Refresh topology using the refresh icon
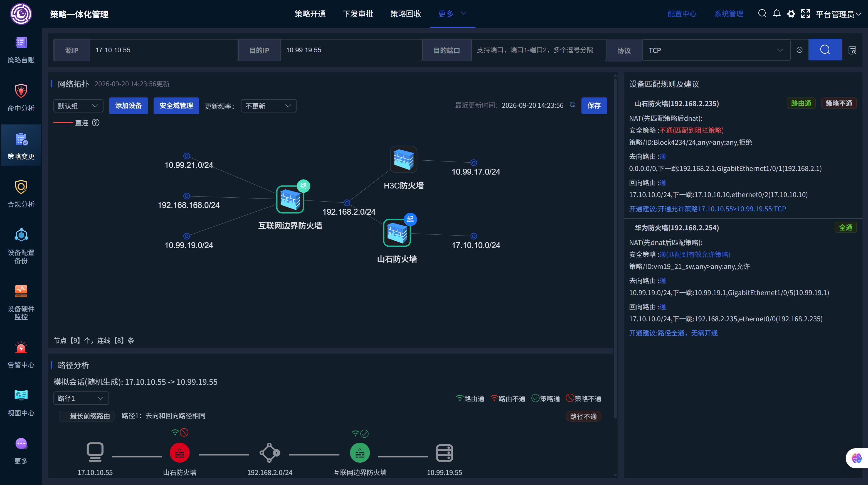 pyautogui.click(x=573, y=105)
